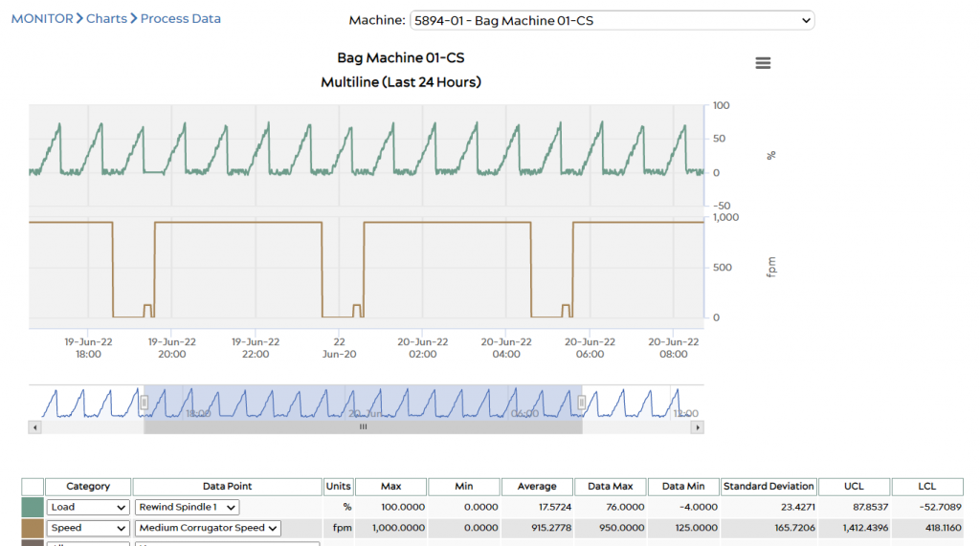The image size is (980, 546).
Task: Go to MONITOR breadcrumb link
Action: (42, 19)
